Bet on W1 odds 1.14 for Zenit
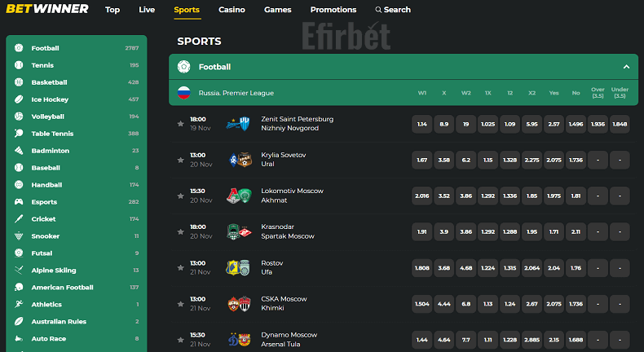 (421, 124)
